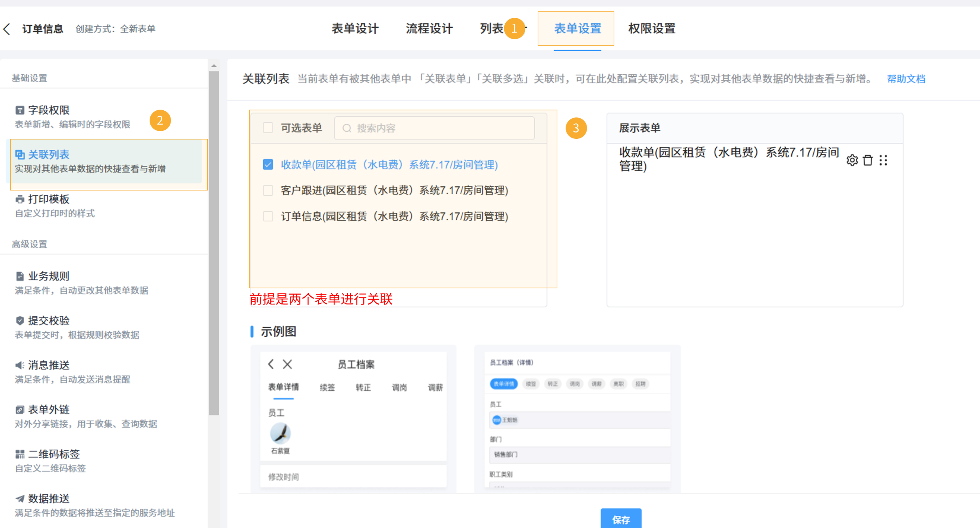The width and height of the screenshot is (980, 528).
Task: Open the 权限设置 tab
Action: coord(651,28)
